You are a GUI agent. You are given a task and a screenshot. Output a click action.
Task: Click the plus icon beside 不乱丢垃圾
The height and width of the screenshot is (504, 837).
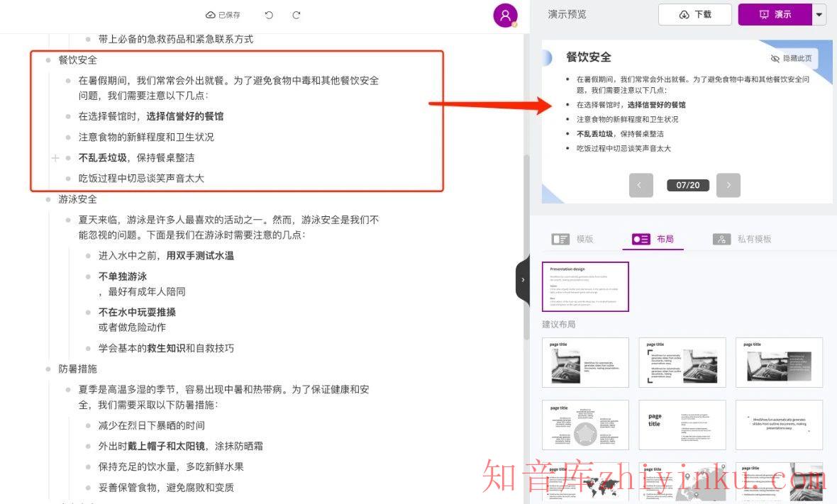55,158
